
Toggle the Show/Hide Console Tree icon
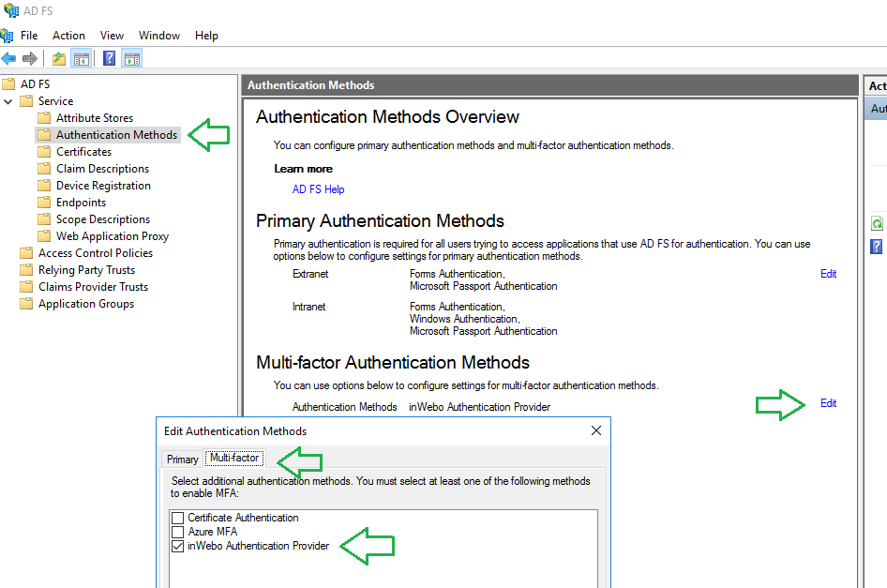click(81, 57)
